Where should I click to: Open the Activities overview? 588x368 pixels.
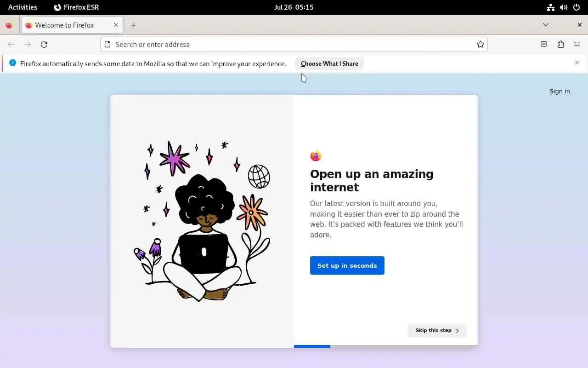click(x=23, y=7)
